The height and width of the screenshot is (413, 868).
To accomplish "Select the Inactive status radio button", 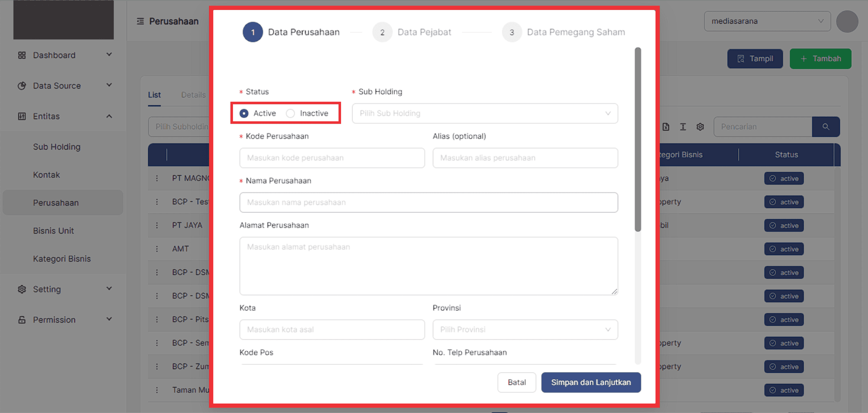I will pos(290,113).
